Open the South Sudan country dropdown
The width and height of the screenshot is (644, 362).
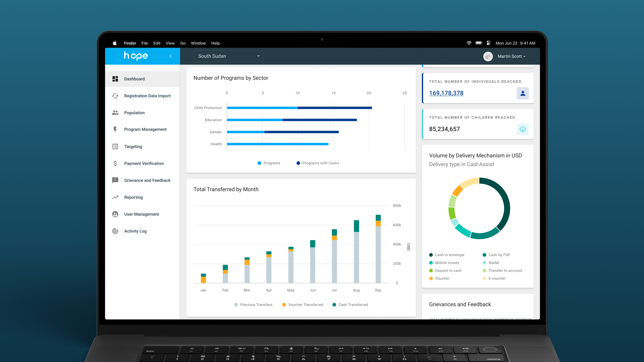pos(228,56)
